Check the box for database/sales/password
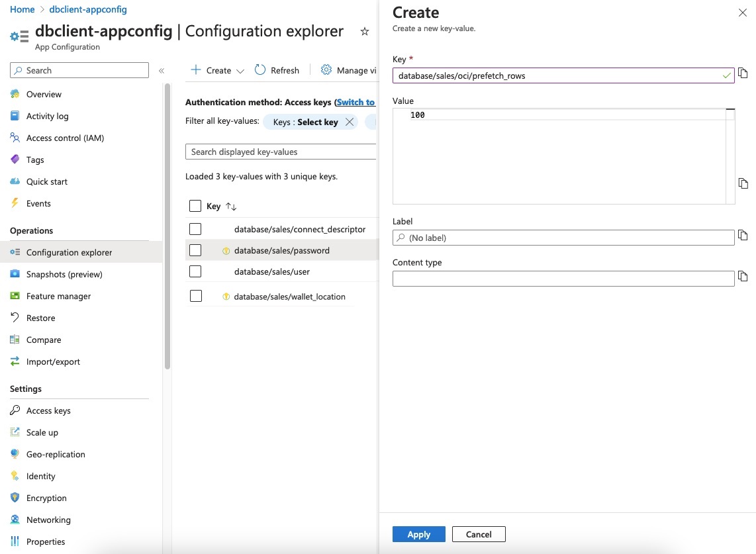This screenshot has width=756, height=554. [195, 250]
